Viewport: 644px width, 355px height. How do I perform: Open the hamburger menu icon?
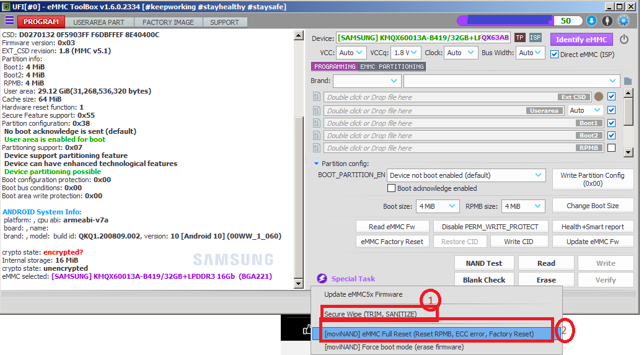pyautogui.click(x=9, y=21)
